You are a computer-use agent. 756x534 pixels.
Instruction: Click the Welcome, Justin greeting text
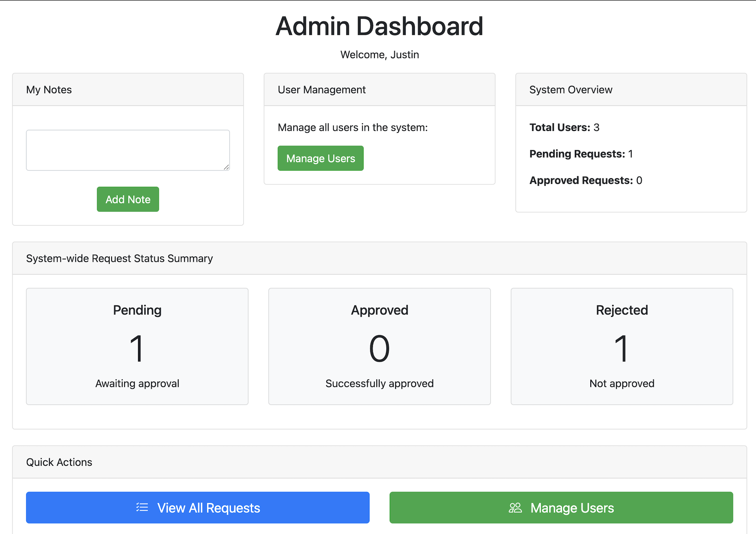pos(379,54)
